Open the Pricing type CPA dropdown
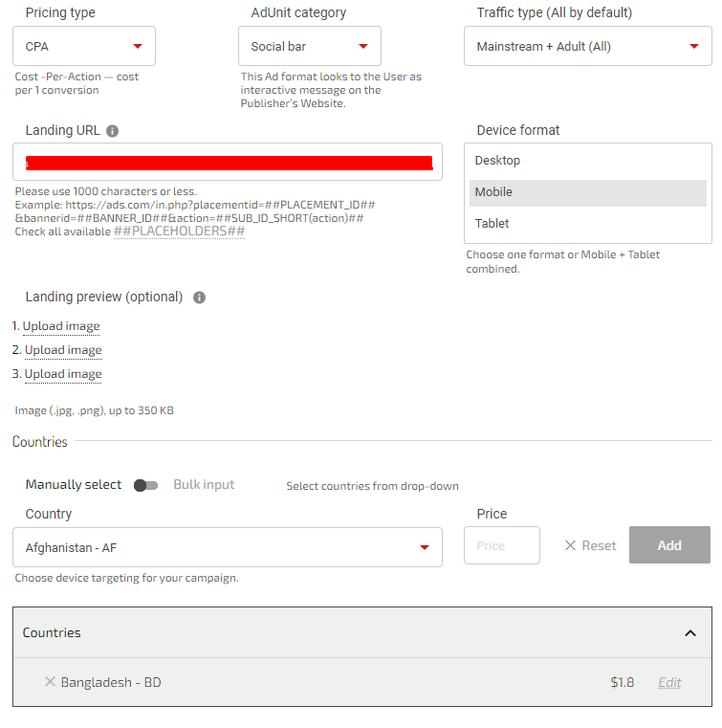Viewport: 722px width, 728px height. (x=84, y=46)
